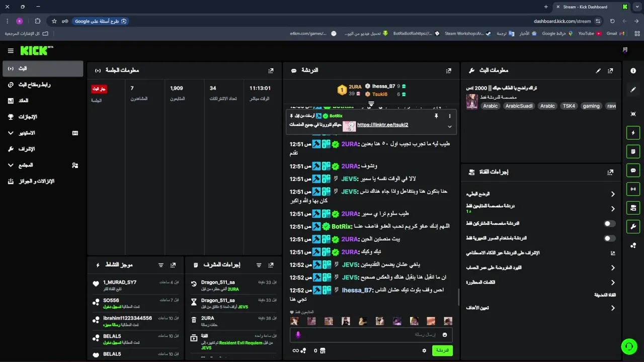Open the Moderation (الإشراف) sidebar item
Viewport: 644px width, 362px height.
[x=43, y=149]
